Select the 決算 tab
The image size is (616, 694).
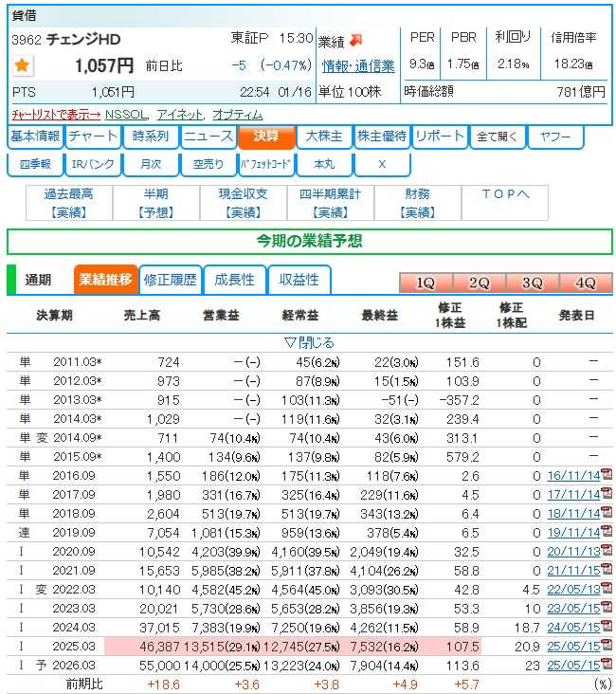[266, 137]
